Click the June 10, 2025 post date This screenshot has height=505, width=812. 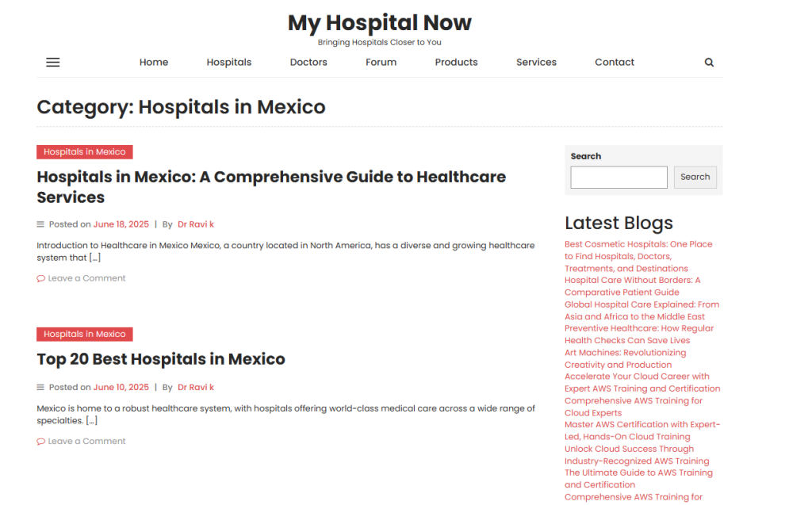(x=121, y=388)
